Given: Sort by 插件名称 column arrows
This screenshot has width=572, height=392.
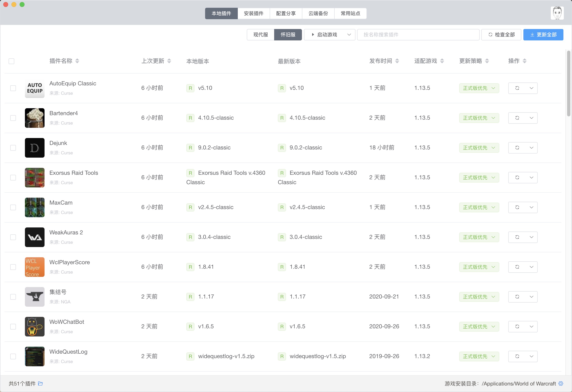Looking at the screenshot, I should 77,61.
